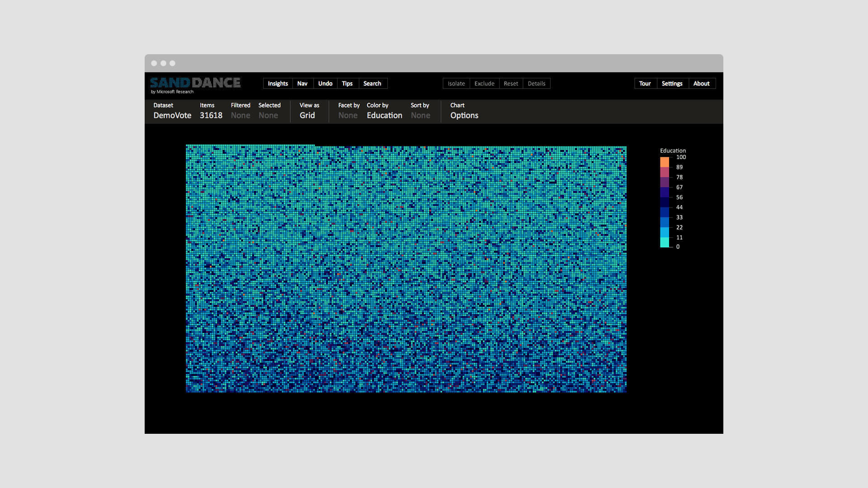Click the Filtered None value

241,115
